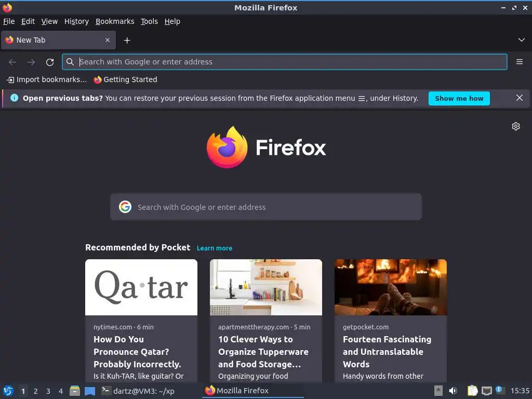Click Google icon in page search box
Screen dimensions: 532x399
click(x=125, y=207)
